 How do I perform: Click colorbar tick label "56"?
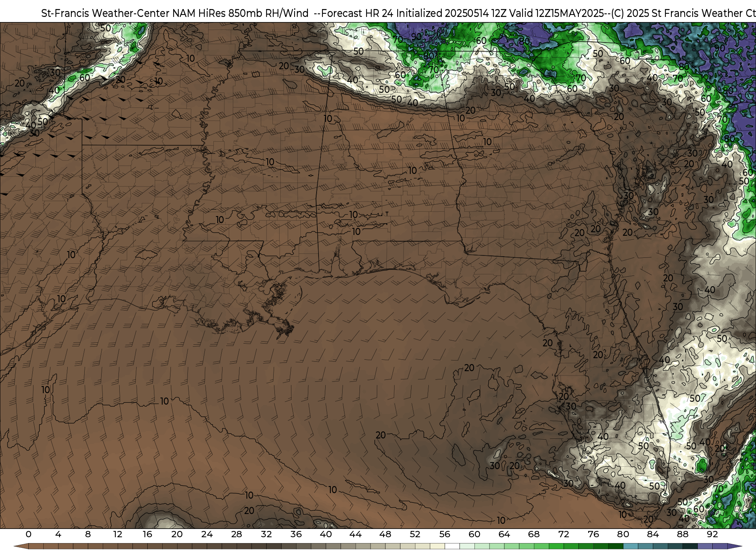click(445, 534)
